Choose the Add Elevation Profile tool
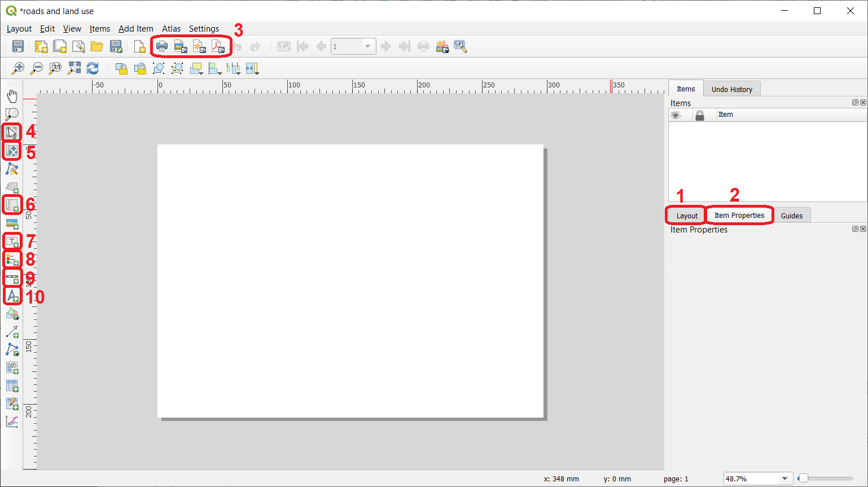 point(12,422)
